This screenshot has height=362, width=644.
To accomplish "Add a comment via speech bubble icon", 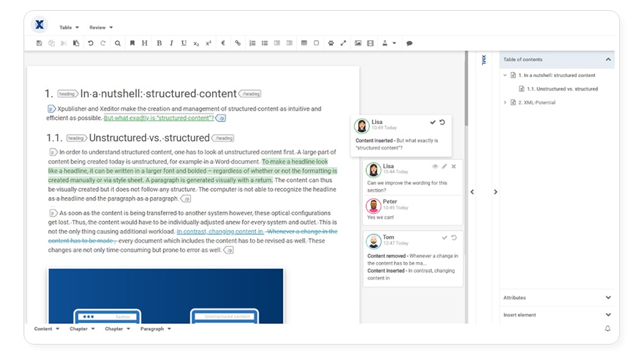I will pyautogui.click(x=409, y=44).
